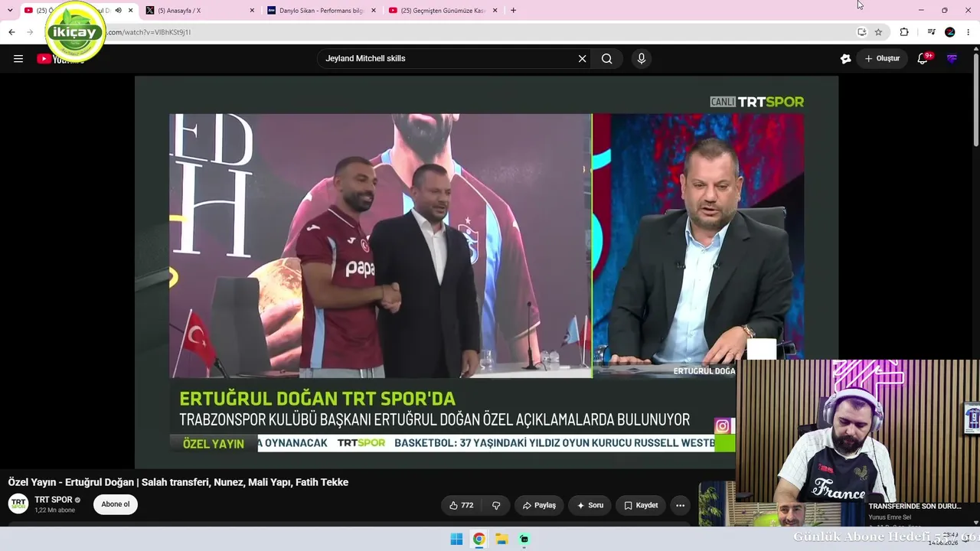The width and height of the screenshot is (980, 551).
Task: Run the search with the magnifier button
Action: 607,59
